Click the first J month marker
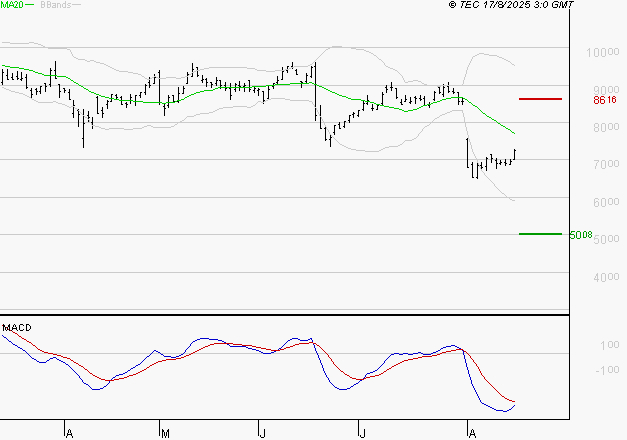The height and width of the screenshot is (440, 627). (262, 433)
